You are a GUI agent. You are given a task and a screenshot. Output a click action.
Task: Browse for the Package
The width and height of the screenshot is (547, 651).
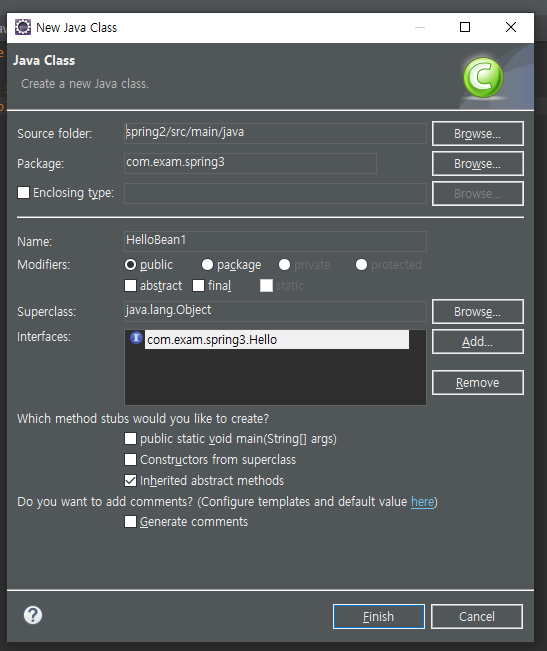(478, 164)
